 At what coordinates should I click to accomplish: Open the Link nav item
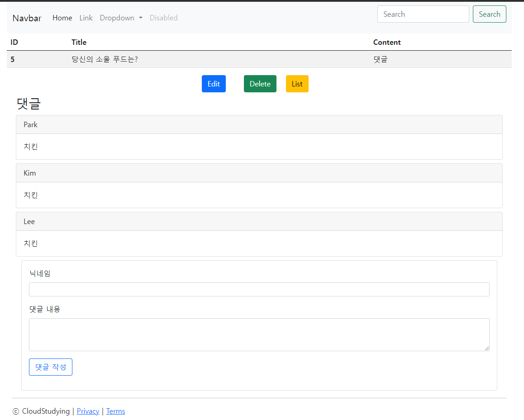click(86, 18)
